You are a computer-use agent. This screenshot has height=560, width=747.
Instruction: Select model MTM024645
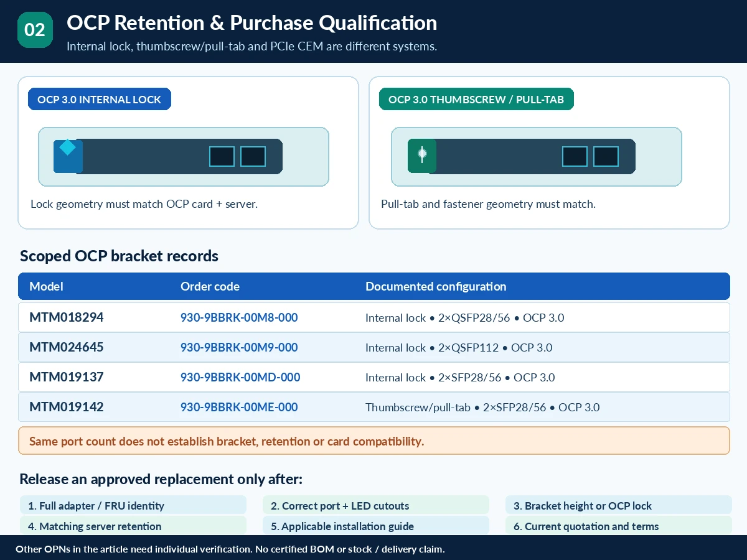point(67,348)
